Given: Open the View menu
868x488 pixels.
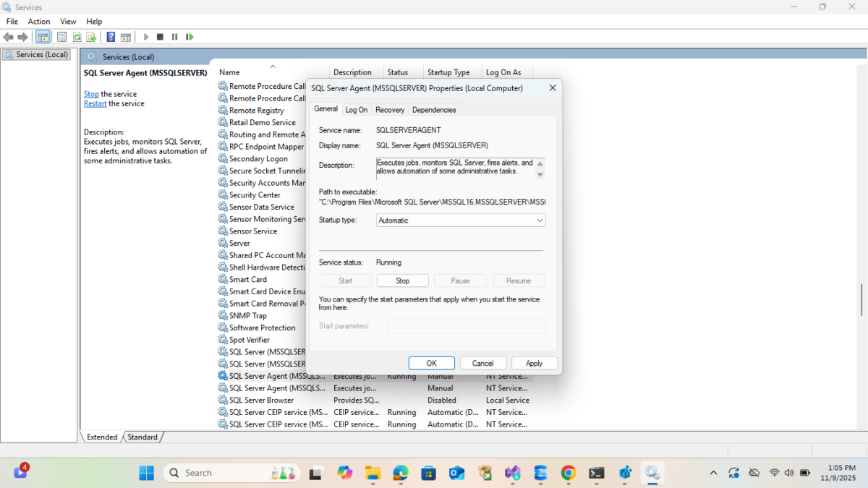Looking at the screenshot, I should [68, 22].
